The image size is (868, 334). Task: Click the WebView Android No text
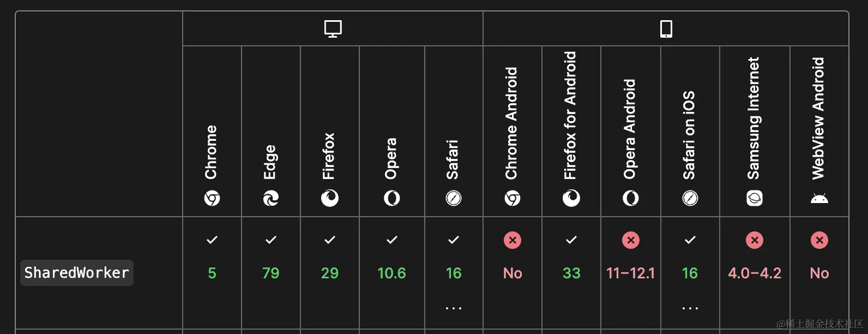click(x=819, y=273)
